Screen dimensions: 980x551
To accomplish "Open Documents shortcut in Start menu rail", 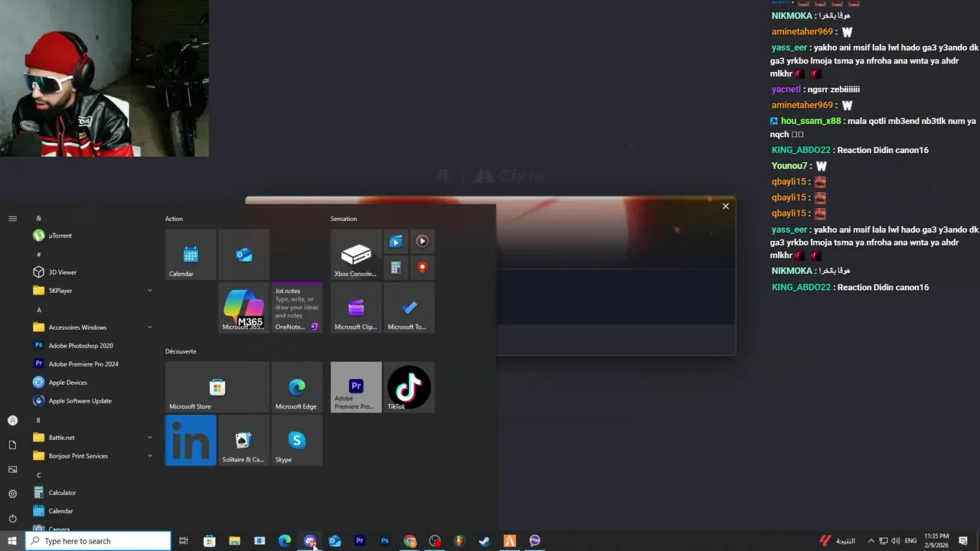I will [12, 445].
